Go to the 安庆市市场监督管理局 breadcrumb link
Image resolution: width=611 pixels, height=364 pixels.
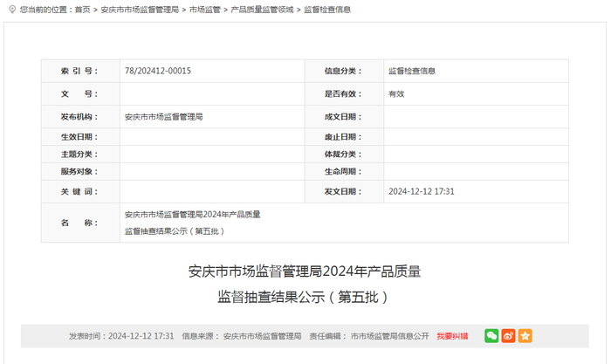140,10
